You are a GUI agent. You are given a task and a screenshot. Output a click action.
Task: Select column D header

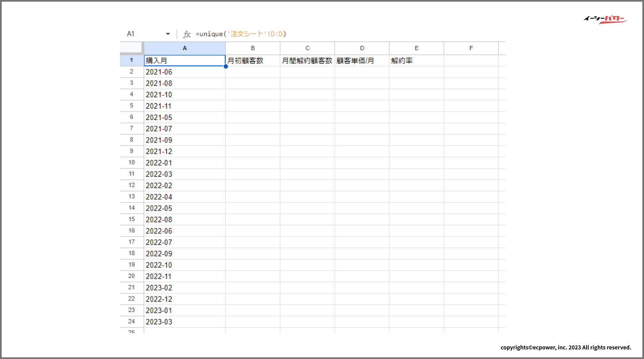pyautogui.click(x=362, y=48)
